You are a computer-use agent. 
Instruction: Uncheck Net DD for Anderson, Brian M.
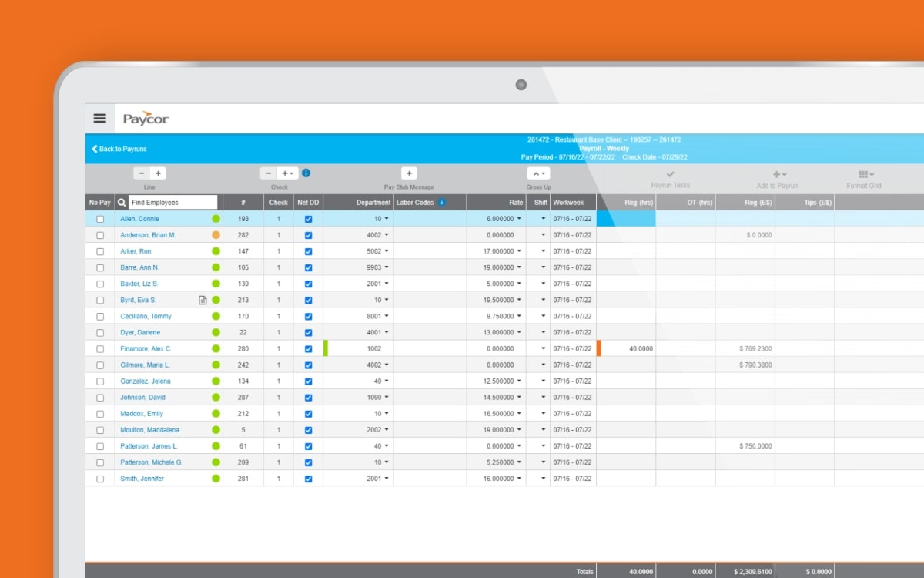tap(308, 235)
